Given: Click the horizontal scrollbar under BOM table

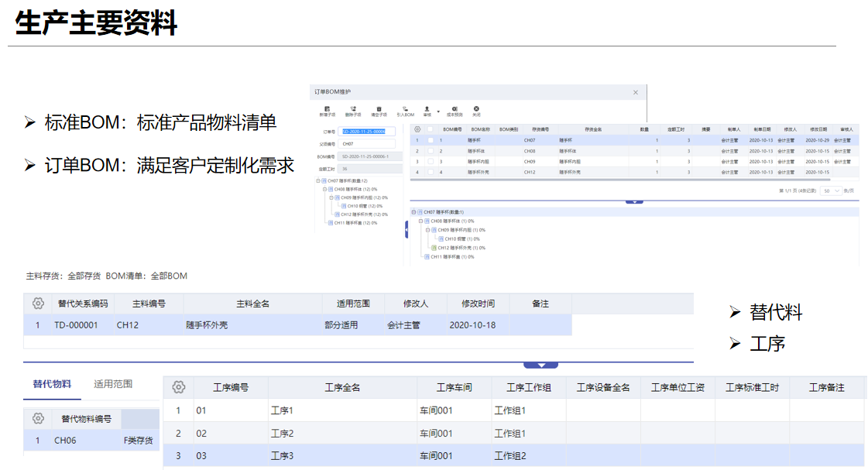Looking at the screenshot, I should (620, 180).
